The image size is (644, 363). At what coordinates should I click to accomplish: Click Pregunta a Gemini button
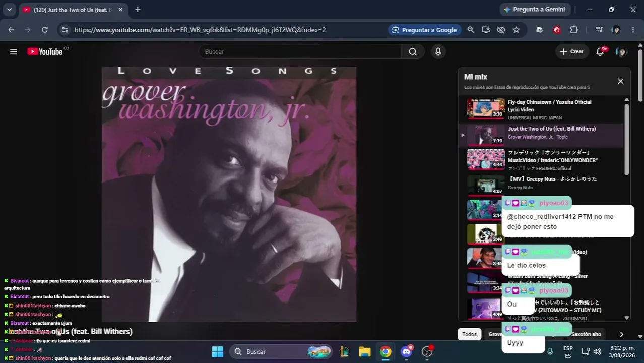pyautogui.click(x=535, y=9)
